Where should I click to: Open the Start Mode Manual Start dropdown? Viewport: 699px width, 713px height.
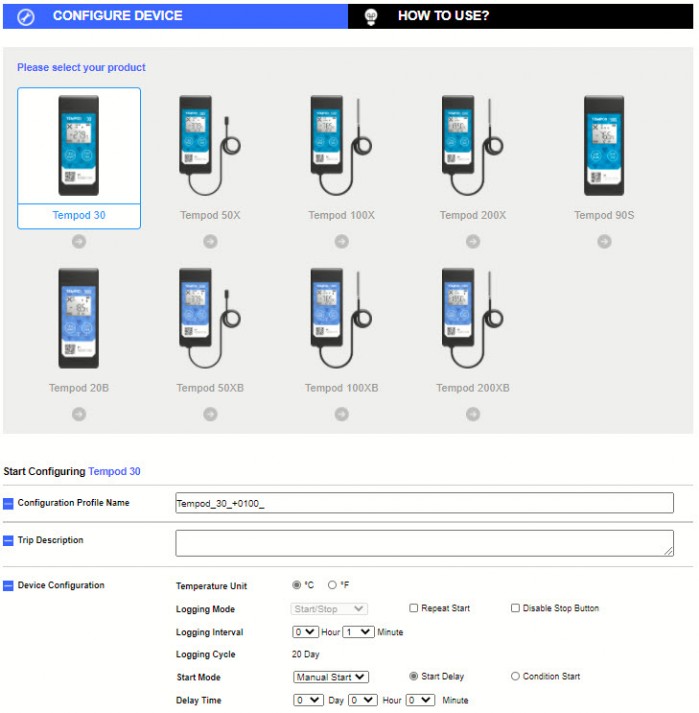click(331, 677)
